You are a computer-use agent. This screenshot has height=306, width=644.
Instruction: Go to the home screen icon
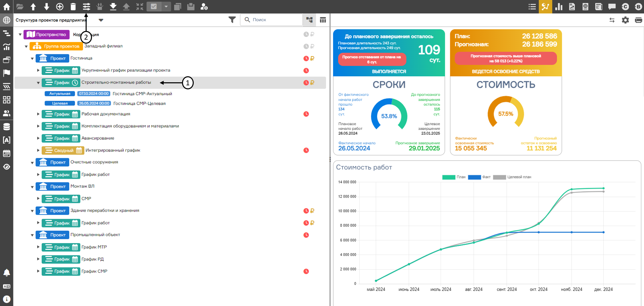click(6, 6)
